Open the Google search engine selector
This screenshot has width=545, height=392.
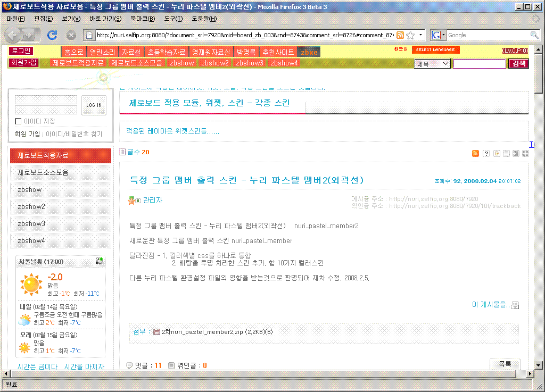[439, 35]
